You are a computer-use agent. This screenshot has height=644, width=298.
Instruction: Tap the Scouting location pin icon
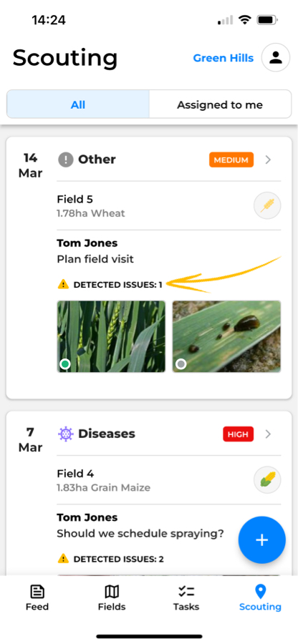[x=260, y=592]
